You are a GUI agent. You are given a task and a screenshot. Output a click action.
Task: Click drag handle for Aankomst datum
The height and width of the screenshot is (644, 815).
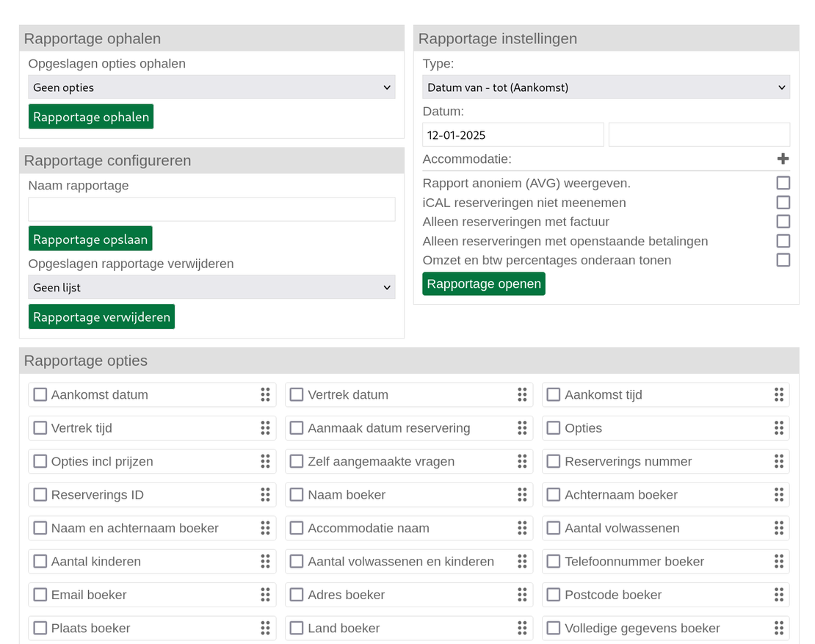click(x=265, y=394)
